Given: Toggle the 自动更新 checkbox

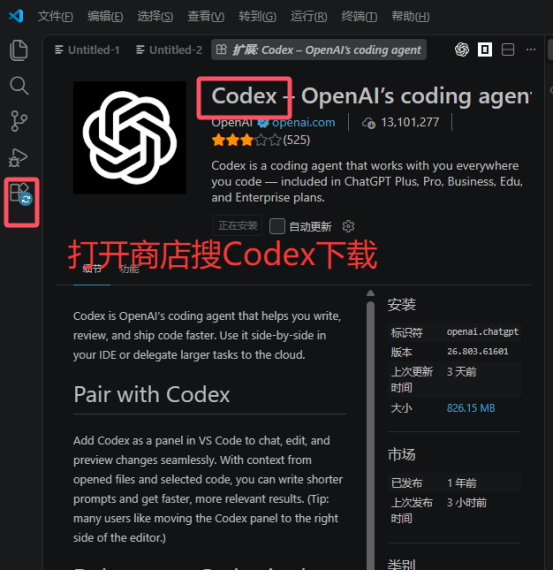Looking at the screenshot, I should (277, 226).
